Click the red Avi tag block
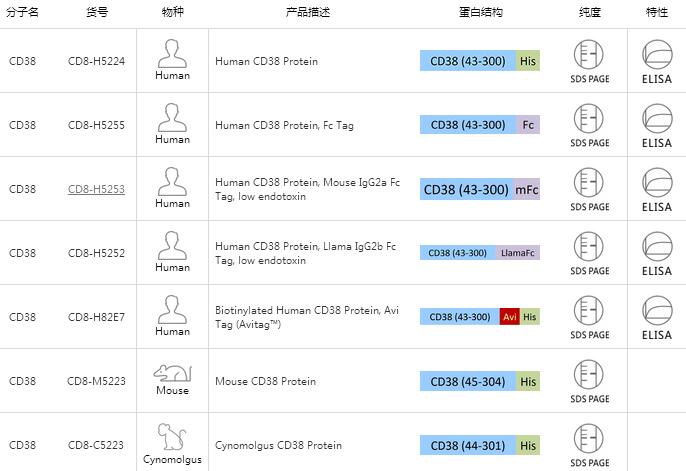Image resolution: width=686 pixels, height=471 pixels. (510, 317)
